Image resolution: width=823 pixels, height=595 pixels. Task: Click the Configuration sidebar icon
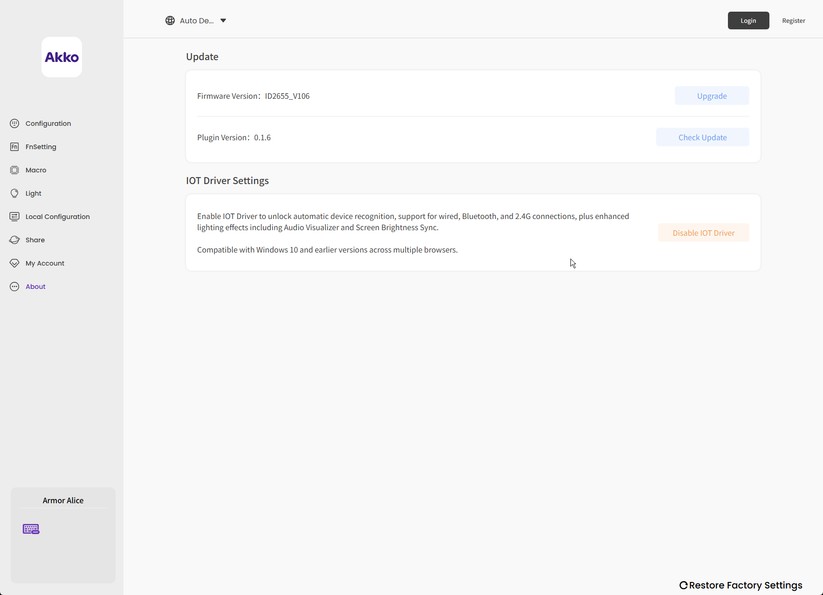[x=14, y=123]
